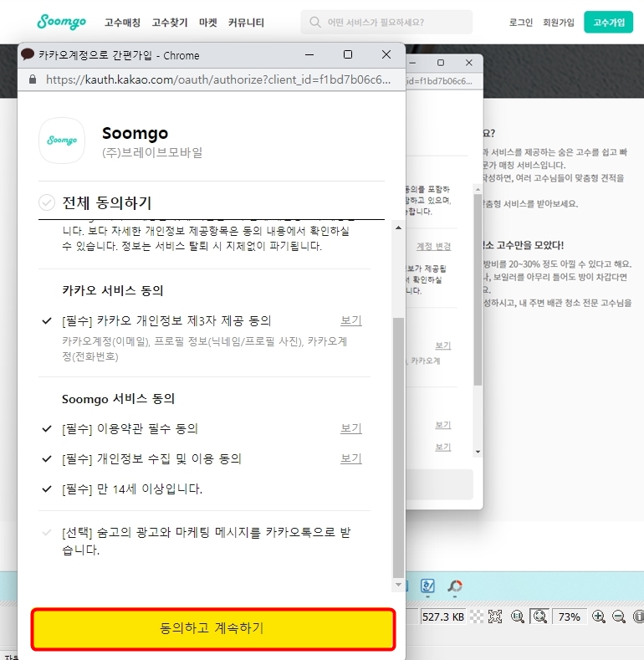644x660 pixels.
Task: Click the magnifier icon in the search bar
Action: point(314,22)
